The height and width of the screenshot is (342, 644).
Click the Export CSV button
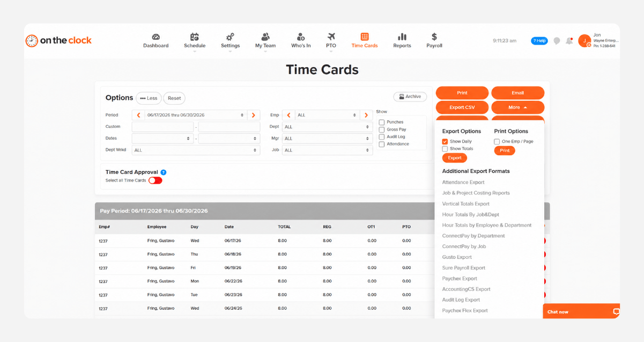pyautogui.click(x=462, y=107)
